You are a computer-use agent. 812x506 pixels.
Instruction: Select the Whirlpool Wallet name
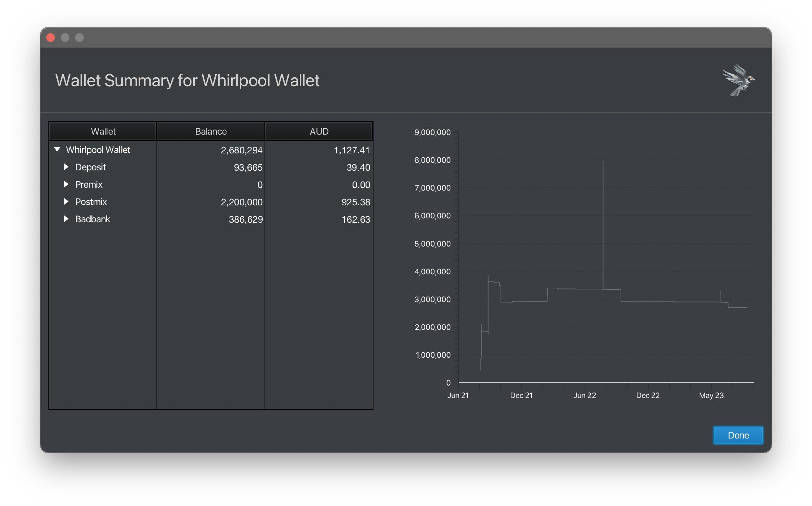pyautogui.click(x=98, y=150)
